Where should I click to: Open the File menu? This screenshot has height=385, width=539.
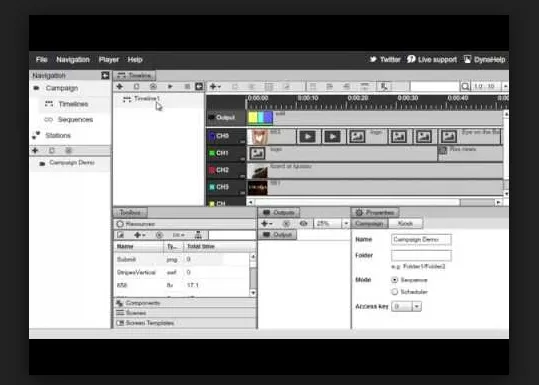[42, 59]
